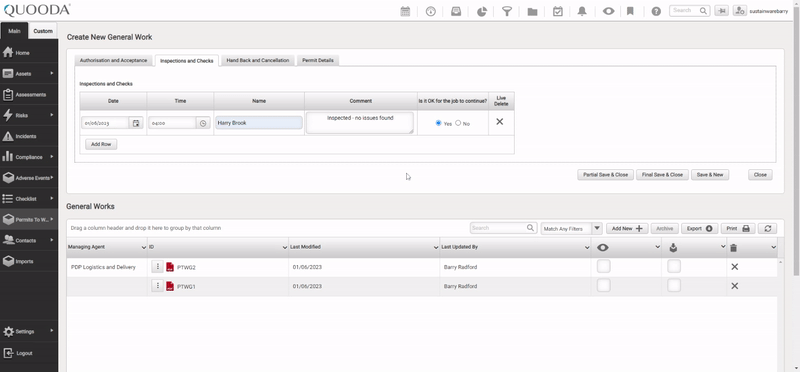
Task: Open Permits To Work sidebar item
Action: coord(29,219)
